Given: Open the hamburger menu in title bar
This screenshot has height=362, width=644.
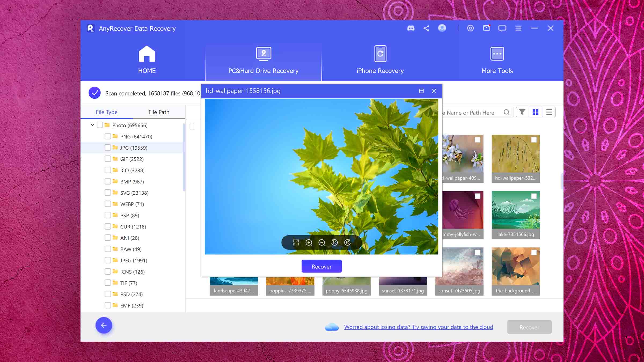Looking at the screenshot, I should point(518,28).
